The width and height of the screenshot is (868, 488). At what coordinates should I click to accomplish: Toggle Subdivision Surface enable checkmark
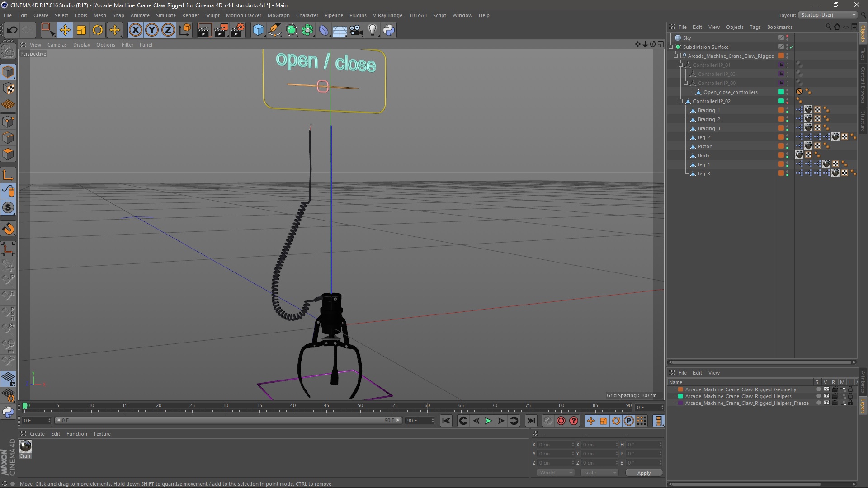tap(792, 47)
